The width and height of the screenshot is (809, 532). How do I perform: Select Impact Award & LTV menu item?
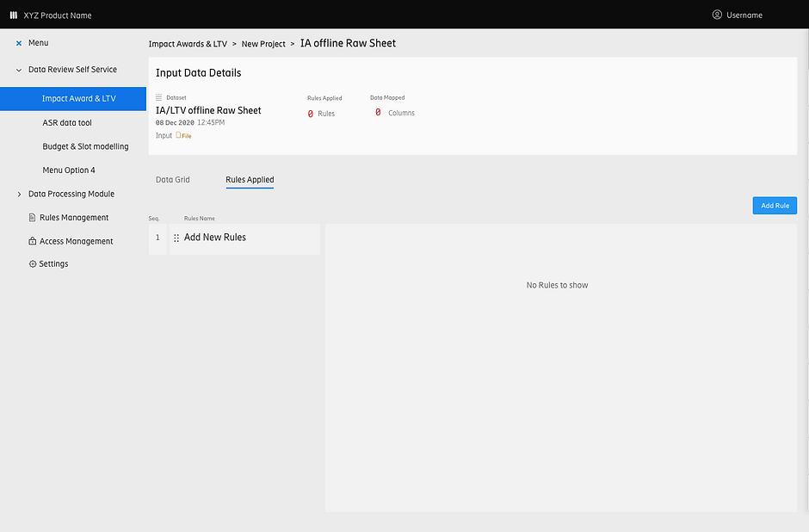click(x=73, y=98)
